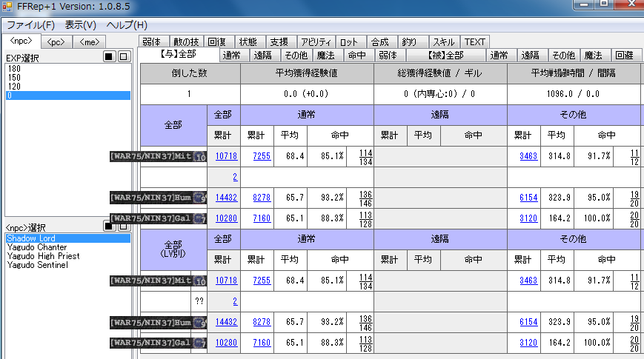Select Yagudo Sentinel in npc list
Viewport: 644px width, 359px height.
37,265
